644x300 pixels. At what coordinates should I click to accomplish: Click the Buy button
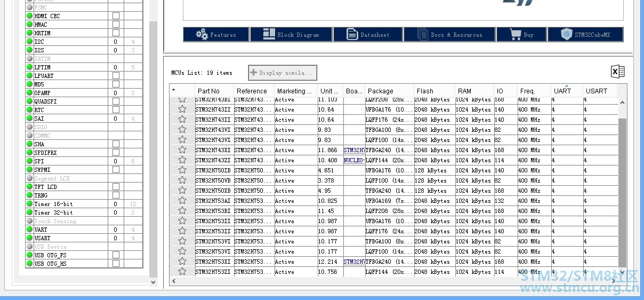(521, 35)
